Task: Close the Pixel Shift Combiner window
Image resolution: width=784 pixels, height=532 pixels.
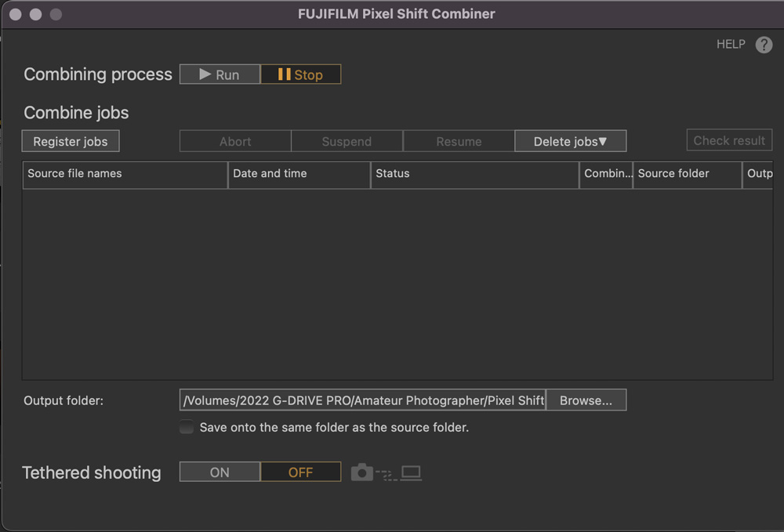Action: pyautogui.click(x=16, y=14)
